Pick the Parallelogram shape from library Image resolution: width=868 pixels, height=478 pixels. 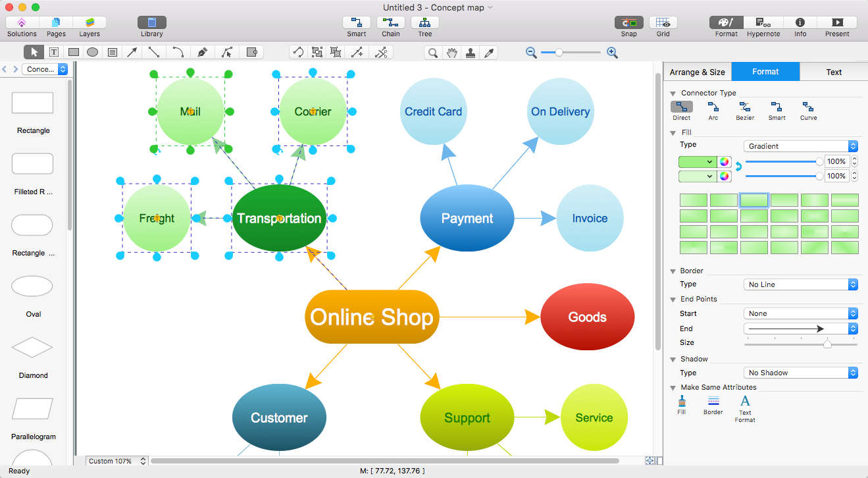click(x=32, y=408)
